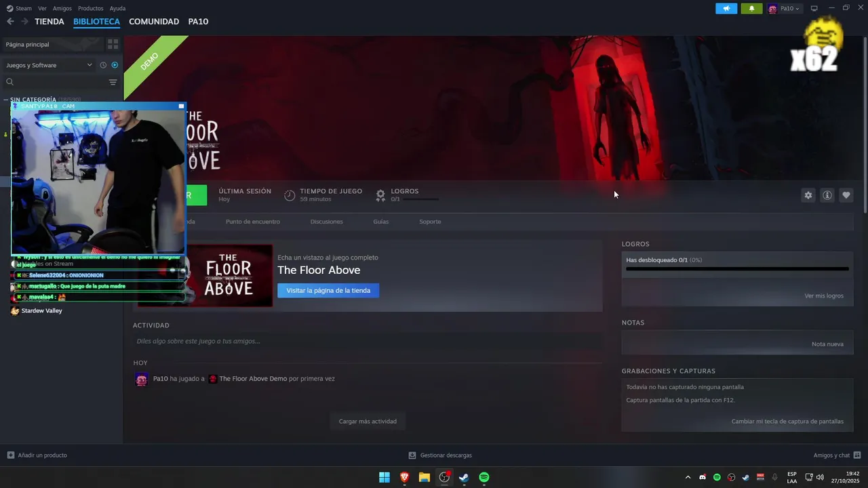Click the achievements trophy icon
This screenshot has width=868, height=488.
[380, 195]
